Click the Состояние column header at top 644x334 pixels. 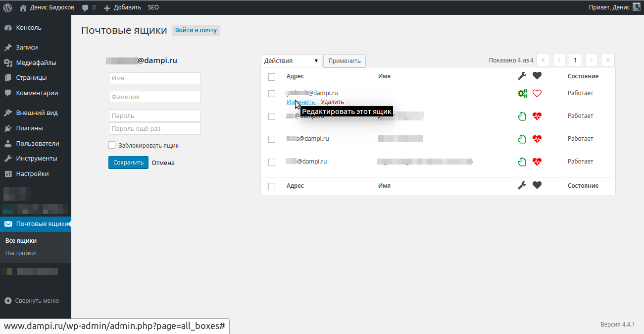tap(583, 76)
